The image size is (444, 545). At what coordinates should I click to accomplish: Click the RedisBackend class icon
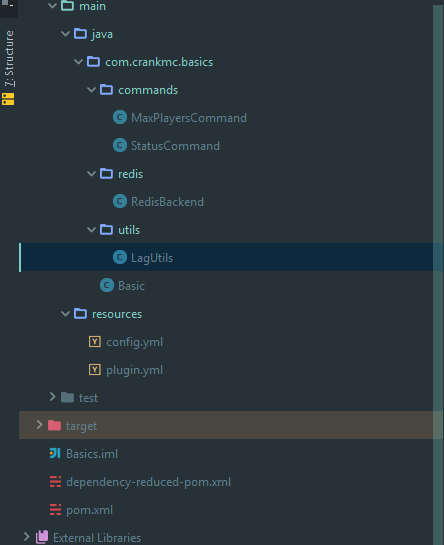click(x=120, y=201)
